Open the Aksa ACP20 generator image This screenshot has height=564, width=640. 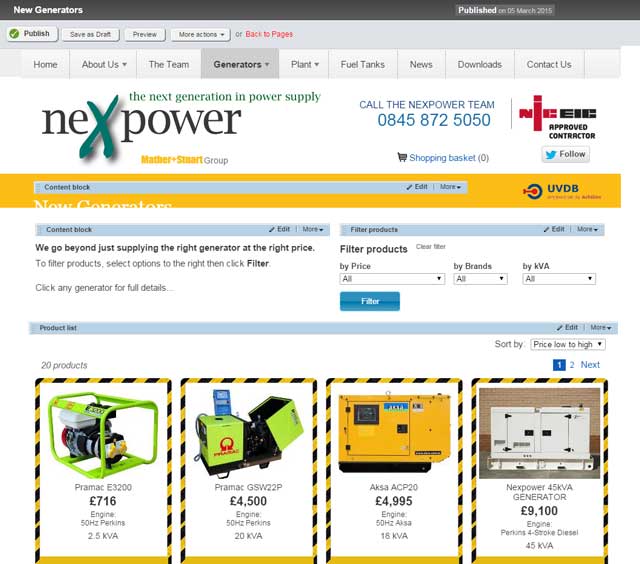[x=394, y=433]
